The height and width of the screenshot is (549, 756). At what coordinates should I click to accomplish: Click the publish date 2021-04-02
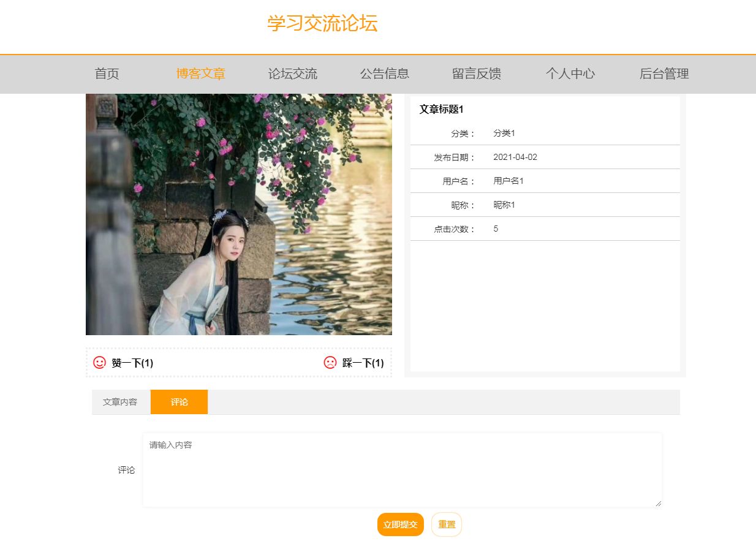(x=515, y=157)
